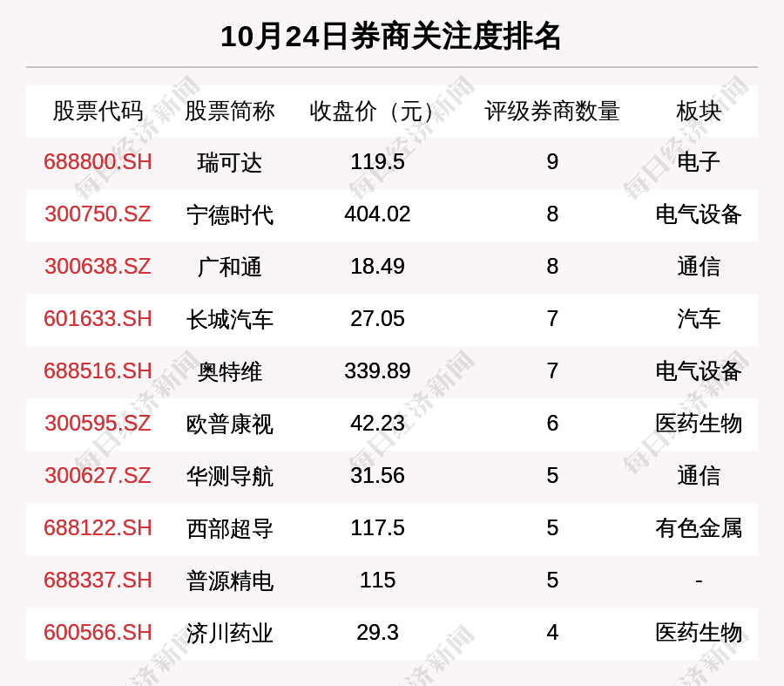Select stock name 宁德时代
Viewport: 784px width, 686px height.
click(229, 214)
